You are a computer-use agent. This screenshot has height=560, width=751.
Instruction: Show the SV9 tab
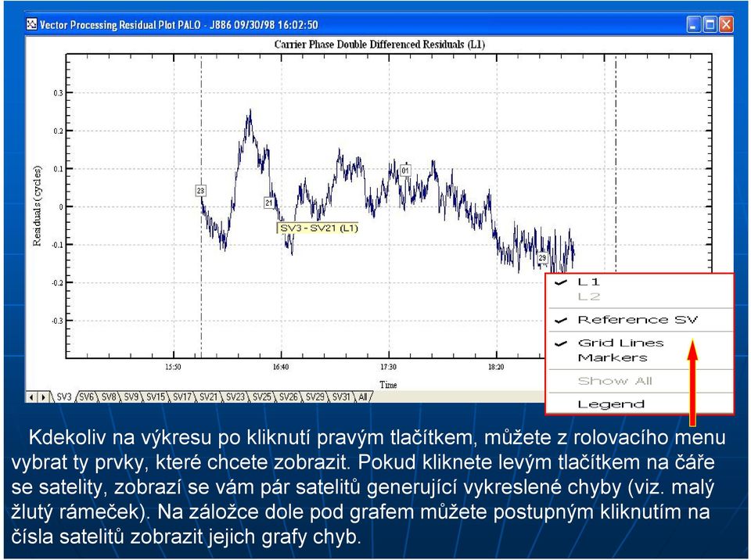tap(131, 397)
